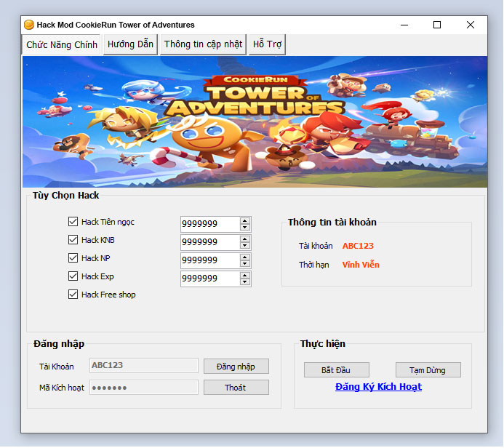The image size is (504, 448).
Task: Decrease the Hack Tiên ngọc value with down arrow
Action: (x=245, y=227)
